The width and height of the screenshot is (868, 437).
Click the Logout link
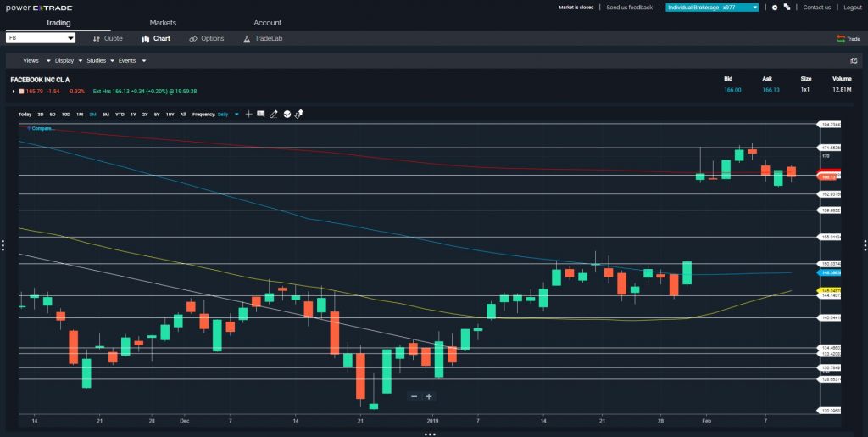coord(853,7)
